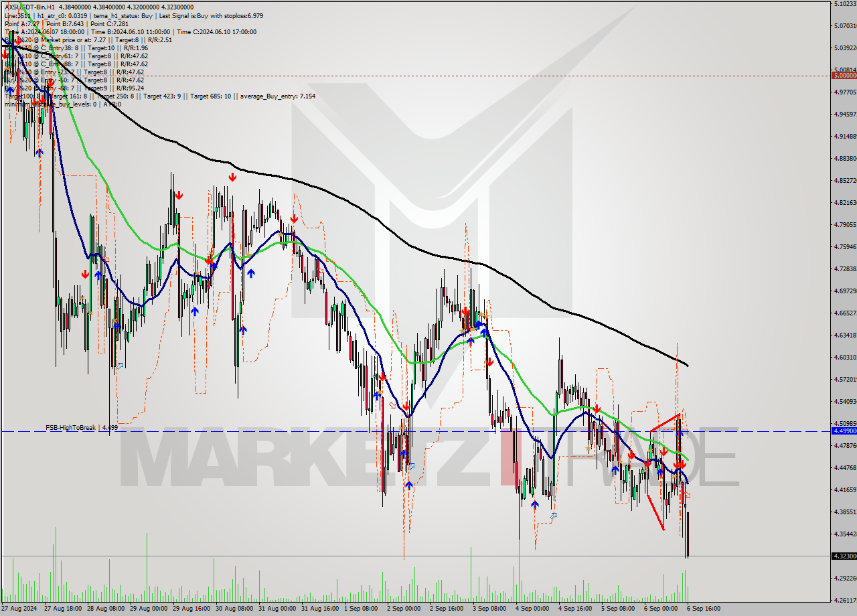Click the 4.63418 price axis label

coord(844,335)
